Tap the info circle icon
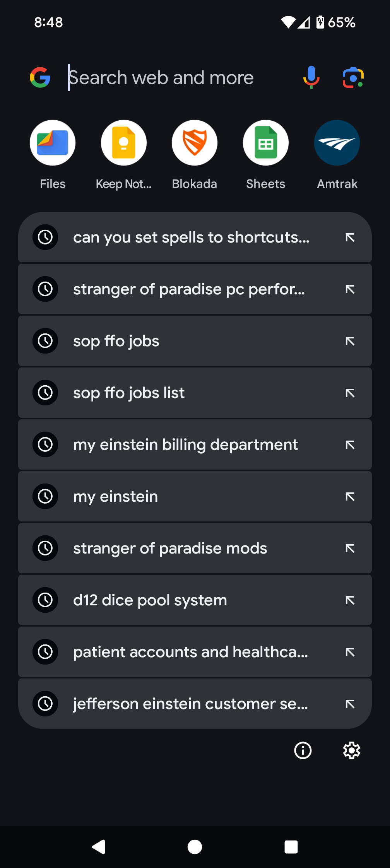This screenshot has height=868, width=390. tap(303, 750)
